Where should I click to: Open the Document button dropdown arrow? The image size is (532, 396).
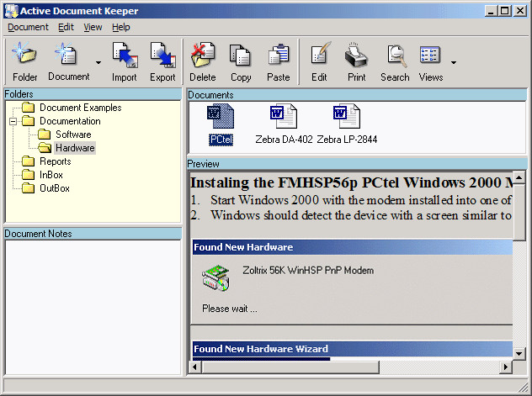click(98, 62)
